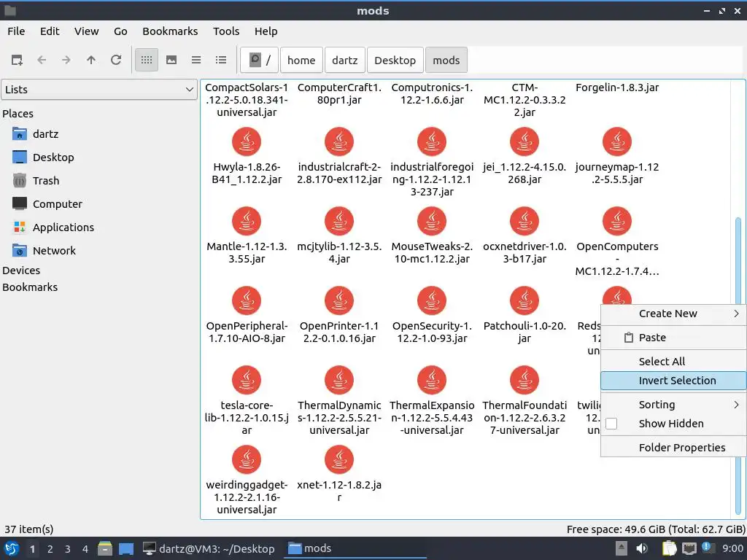Navigate to Desktop in path bar

(395, 60)
